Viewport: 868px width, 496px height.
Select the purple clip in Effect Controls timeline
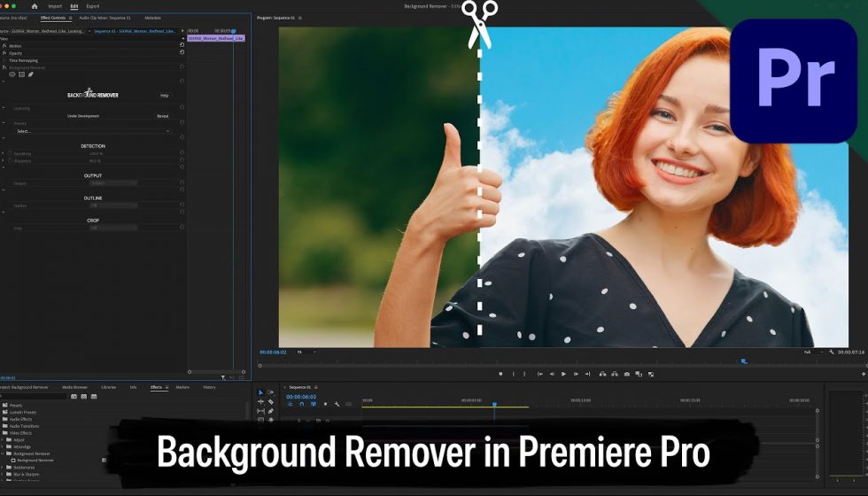tap(216, 38)
